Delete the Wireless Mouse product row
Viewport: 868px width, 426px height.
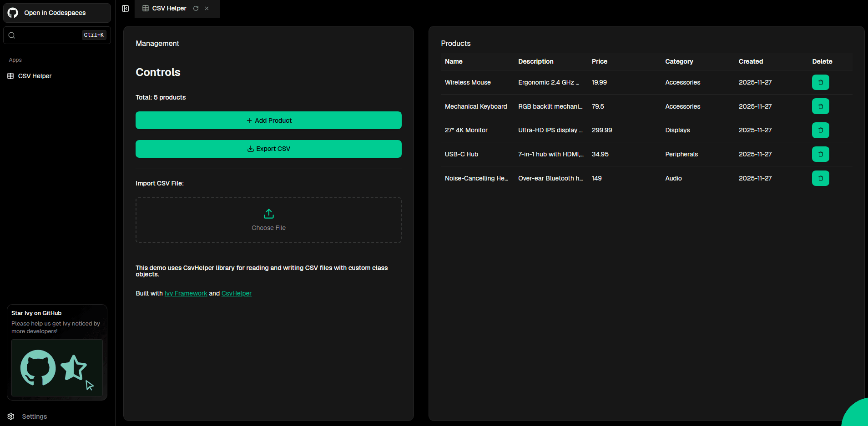[820, 82]
